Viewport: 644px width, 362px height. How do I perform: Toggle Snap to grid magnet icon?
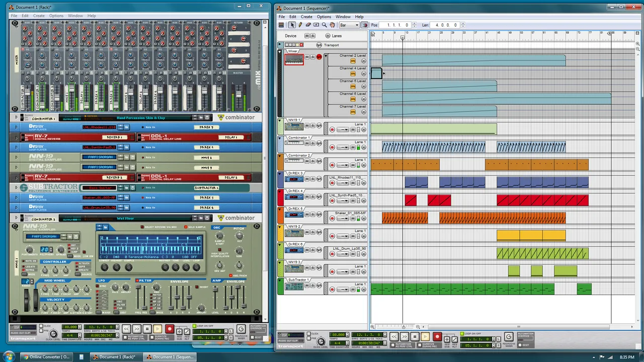[x=364, y=25]
